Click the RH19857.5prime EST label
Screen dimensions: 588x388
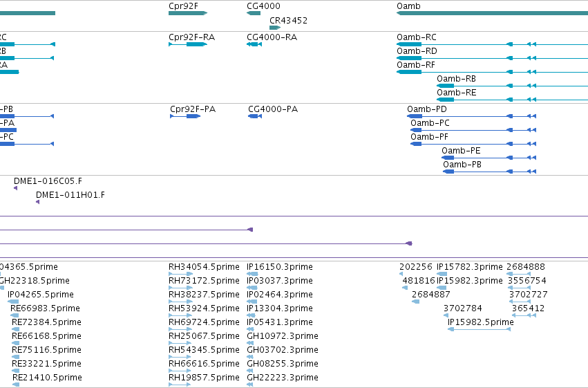coord(204,378)
